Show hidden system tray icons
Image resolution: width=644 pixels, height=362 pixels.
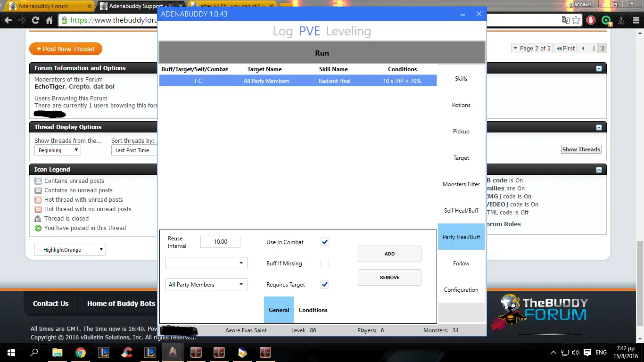coord(553,353)
